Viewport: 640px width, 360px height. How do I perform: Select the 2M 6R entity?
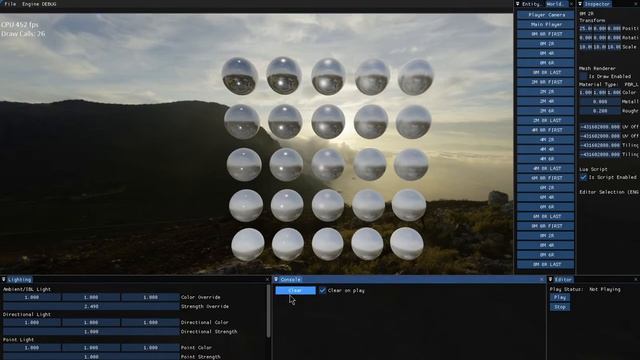[546, 111]
